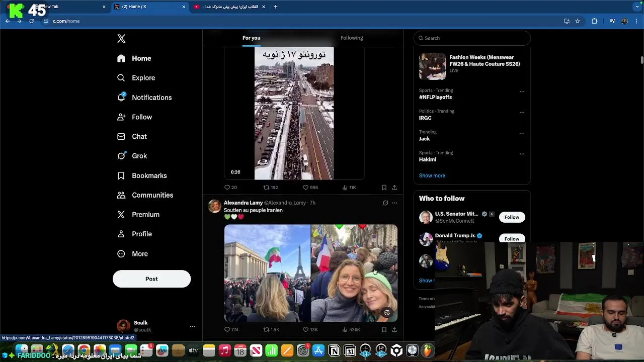Open Music app from the dock
This screenshot has width=644, height=362.
click(224, 350)
